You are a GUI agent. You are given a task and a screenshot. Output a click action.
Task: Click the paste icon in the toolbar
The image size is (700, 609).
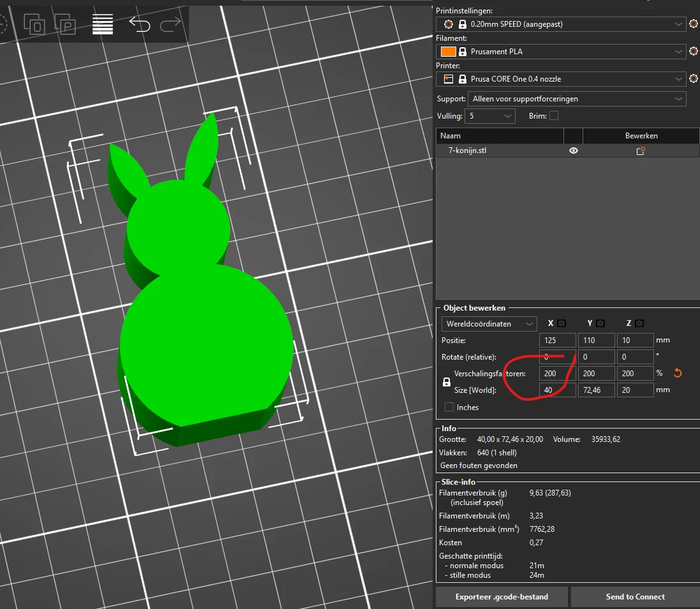coord(65,24)
